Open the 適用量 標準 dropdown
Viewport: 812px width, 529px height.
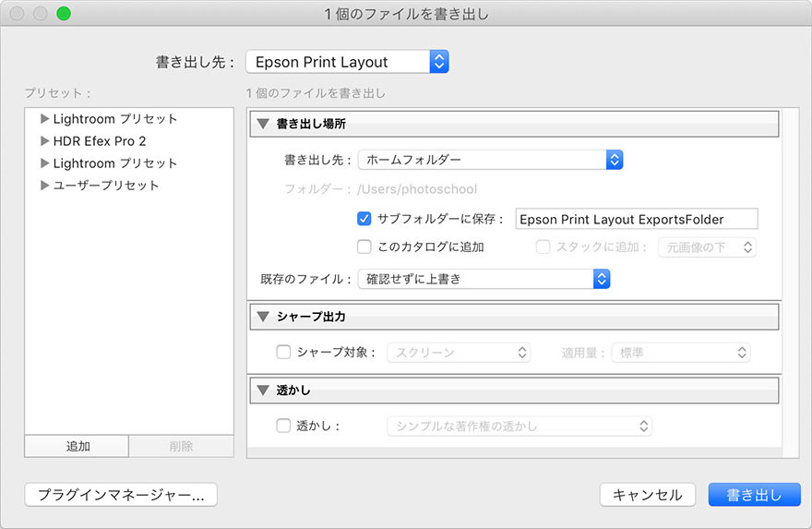[681, 353]
